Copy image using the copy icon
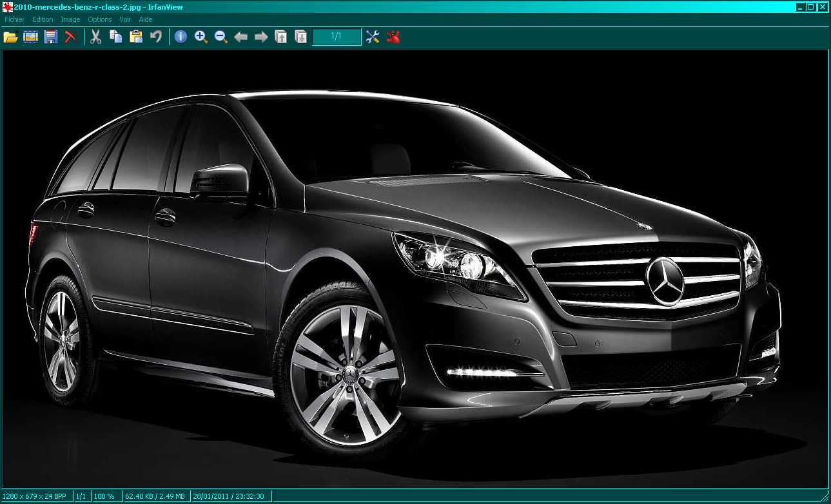Screen dimensions: 831x504 click(115, 37)
